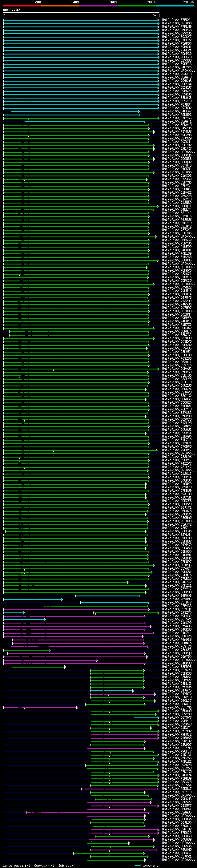Click hit label UniRef100_B8D4K7

[177, 853]
